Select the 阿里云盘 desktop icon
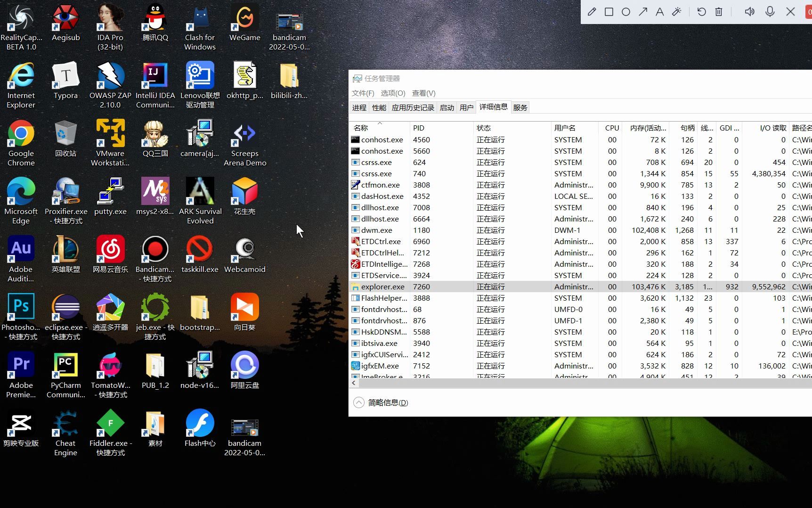The width and height of the screenshot is (812, 508). [244, 371]
